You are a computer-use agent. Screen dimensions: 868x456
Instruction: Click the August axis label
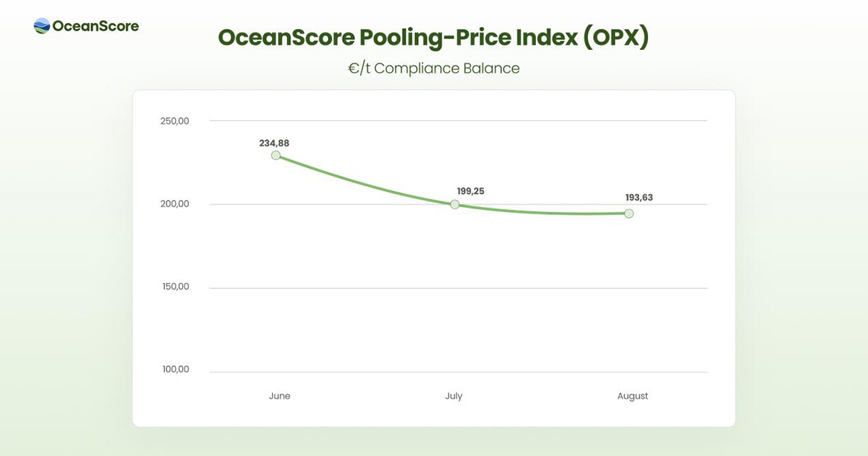click(x=633, y=396)
